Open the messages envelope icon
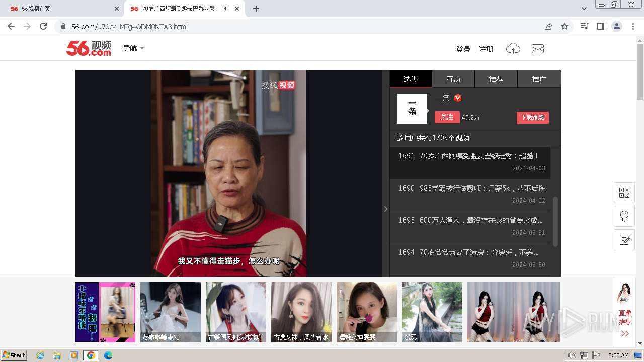Viewport: 644px width, 362px height. point(538,49)
